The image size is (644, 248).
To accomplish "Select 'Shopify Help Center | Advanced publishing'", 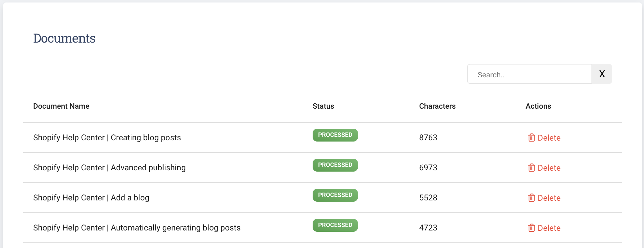I will click(109, 168).
